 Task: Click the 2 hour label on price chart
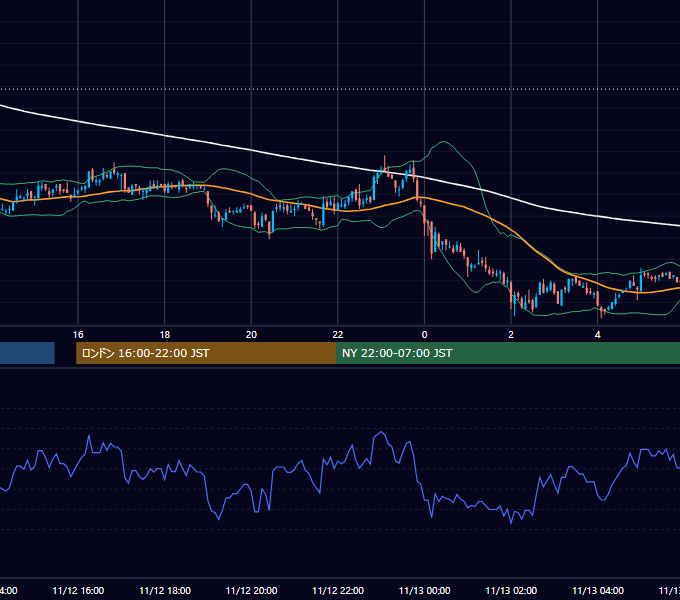(511, 335)
